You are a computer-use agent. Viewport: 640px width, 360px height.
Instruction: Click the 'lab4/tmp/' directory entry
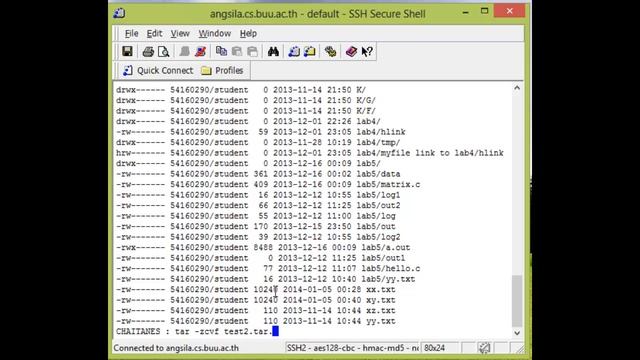(378, 142)
